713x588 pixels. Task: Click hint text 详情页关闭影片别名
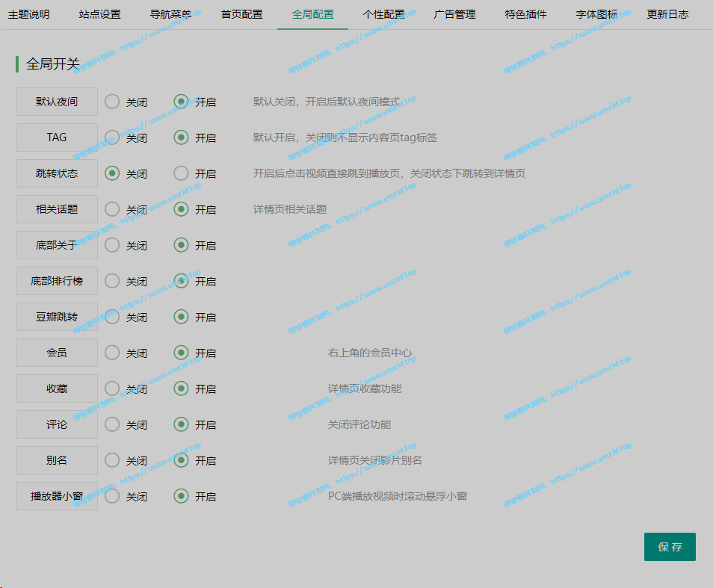click(x=374, y=461)
